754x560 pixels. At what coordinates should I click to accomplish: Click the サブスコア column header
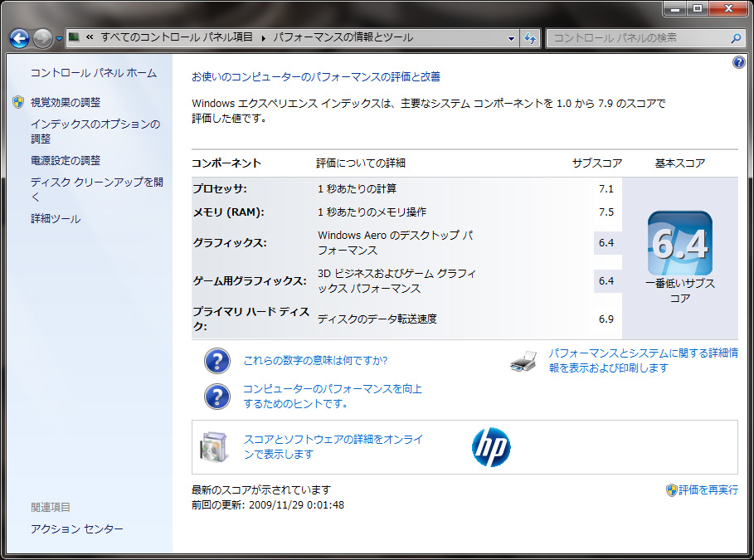point(596,163)
